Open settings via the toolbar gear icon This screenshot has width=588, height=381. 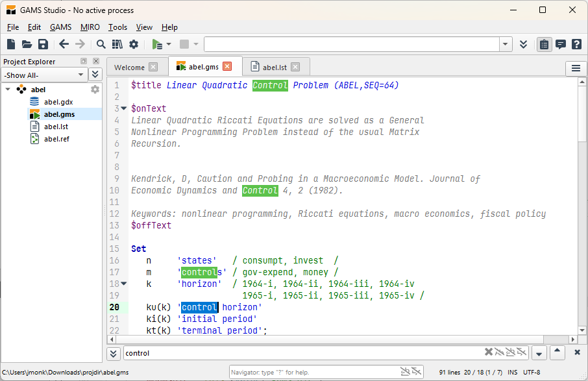(134, 44)
